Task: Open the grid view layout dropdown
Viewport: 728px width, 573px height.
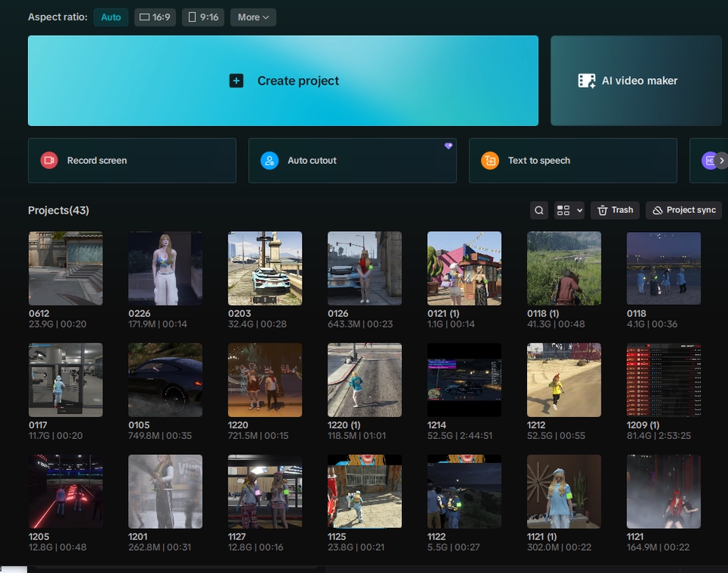Action: (569, 210)
